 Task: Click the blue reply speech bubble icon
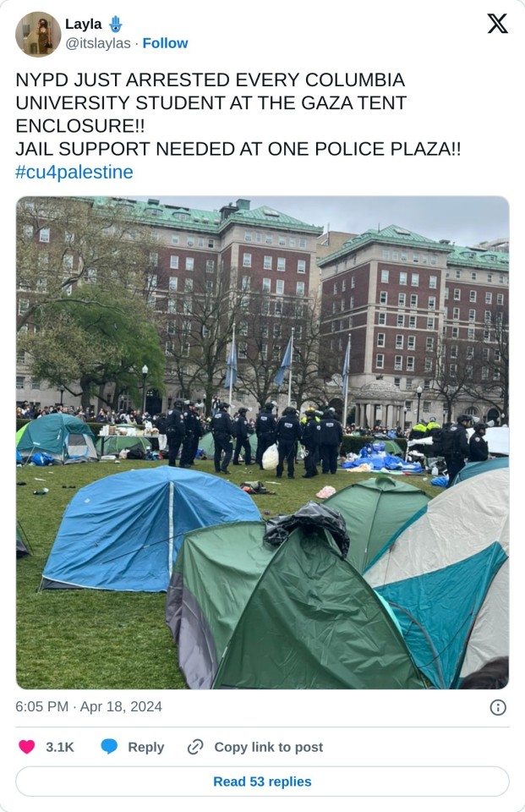(109, 747)
